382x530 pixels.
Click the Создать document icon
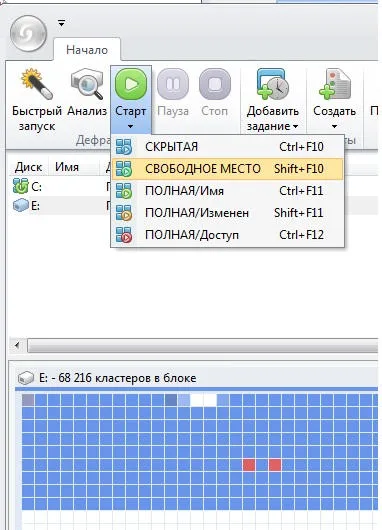click(334, 85)
